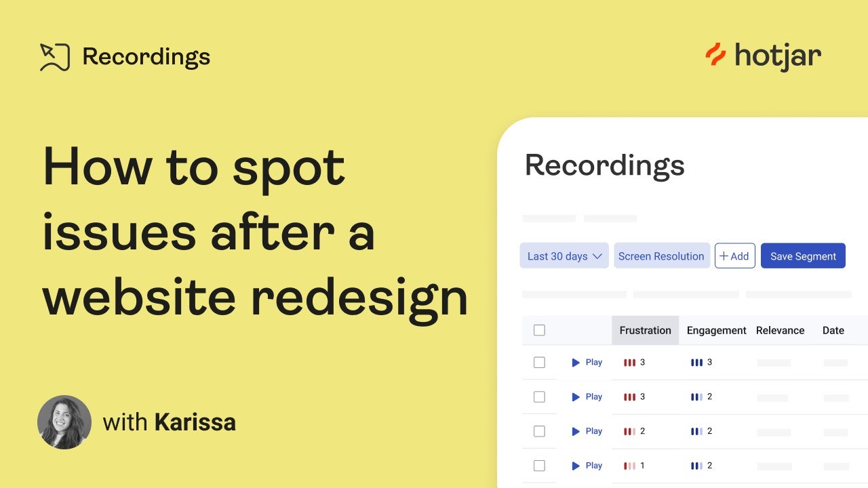
Task: Click the Recordings cursor icon
Action: 55,57
